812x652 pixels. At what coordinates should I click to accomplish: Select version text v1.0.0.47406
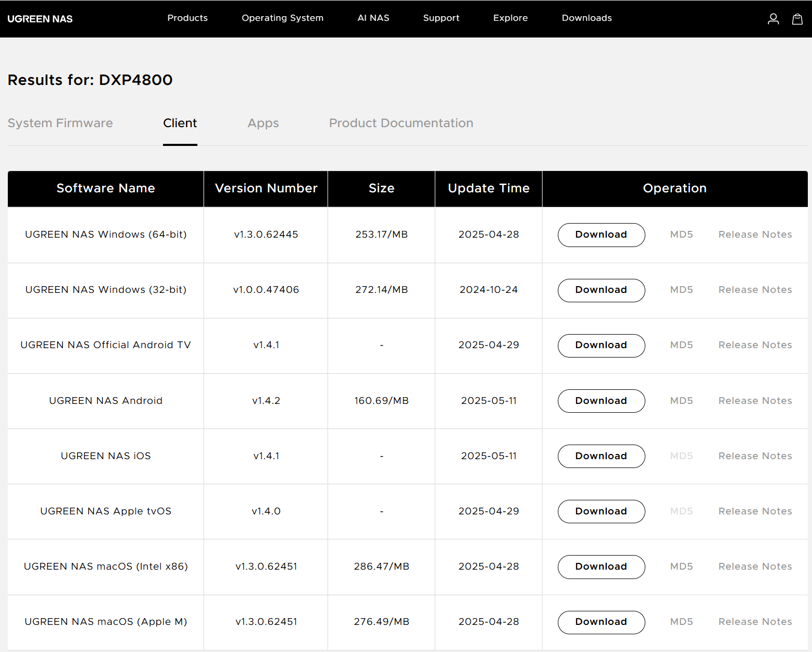point(266,290)
